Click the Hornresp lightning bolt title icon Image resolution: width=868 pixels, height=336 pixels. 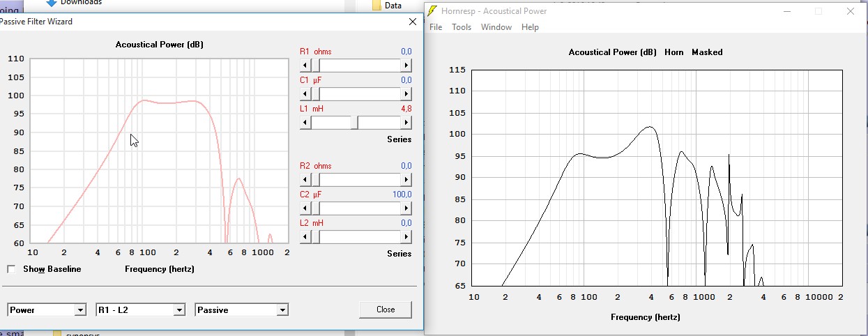click(x=432, y=11)
